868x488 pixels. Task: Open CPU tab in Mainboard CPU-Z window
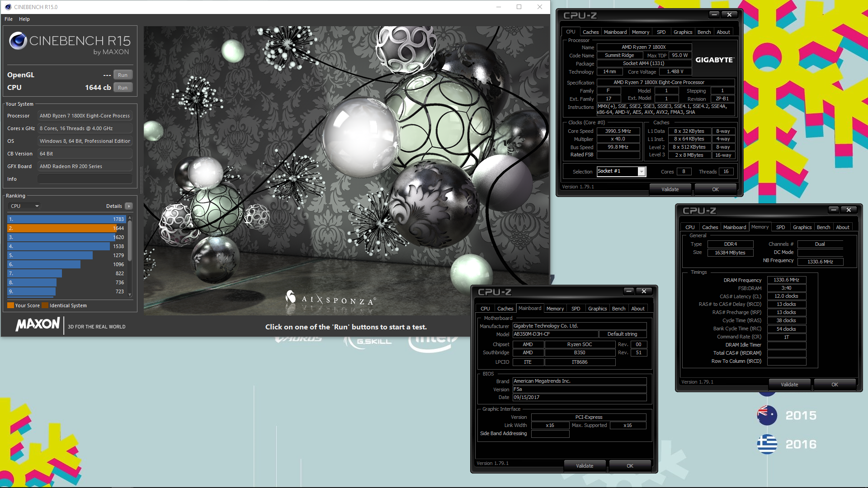point(485,309)
